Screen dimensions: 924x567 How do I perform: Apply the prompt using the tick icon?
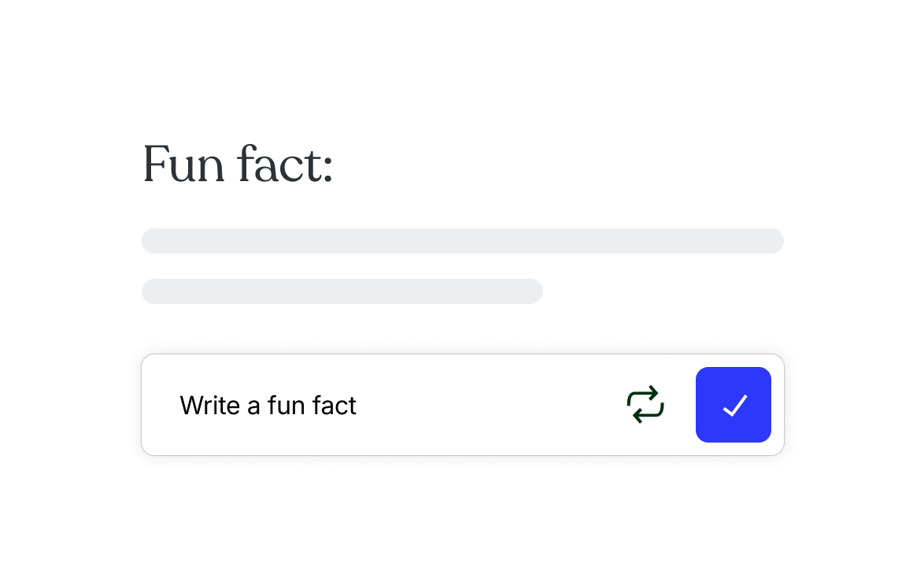734,406
